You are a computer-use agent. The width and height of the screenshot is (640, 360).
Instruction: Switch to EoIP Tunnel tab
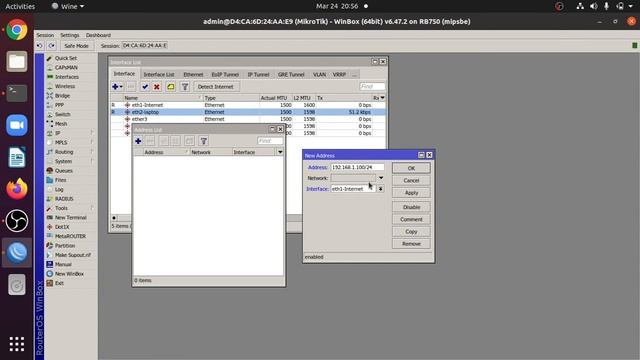pyautogui.click(x=225, y=75)
